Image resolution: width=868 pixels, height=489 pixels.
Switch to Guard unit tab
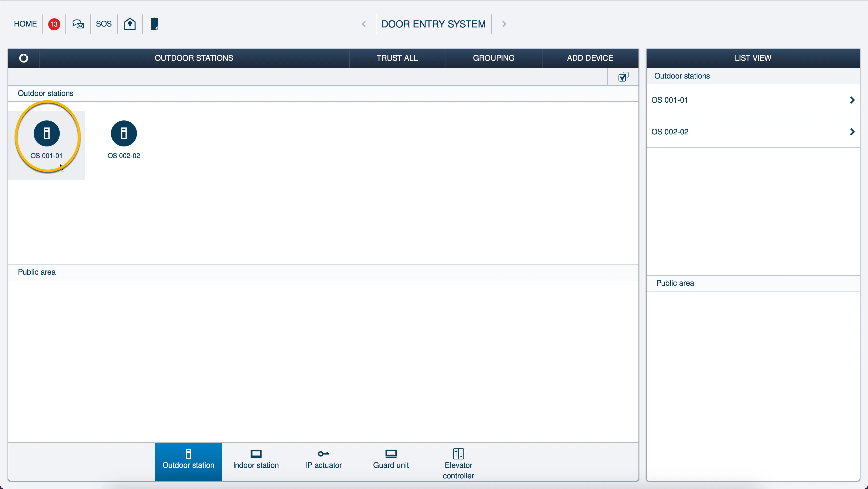(391, 461)
